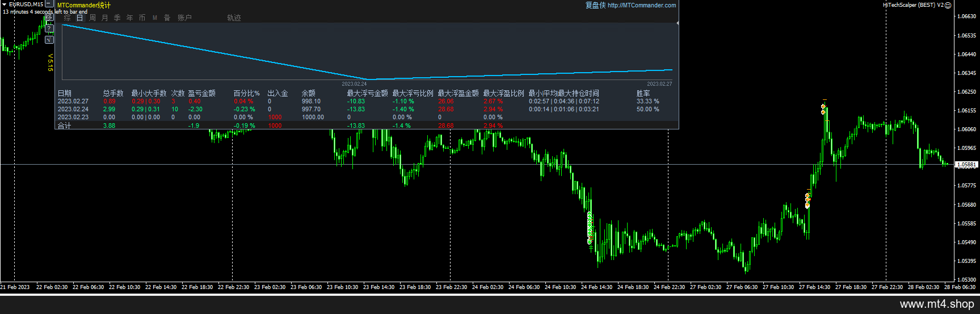This screenshot has width=980, height=314.
Task: Click the 百分比% column header
Action: coord(246,93)
